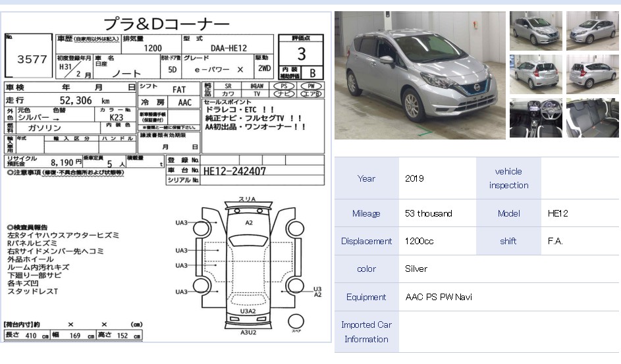Click the A2 hood damage mark
Image resolution: width=621 pixels, height=364 pixels.
[x=249, y=222]
